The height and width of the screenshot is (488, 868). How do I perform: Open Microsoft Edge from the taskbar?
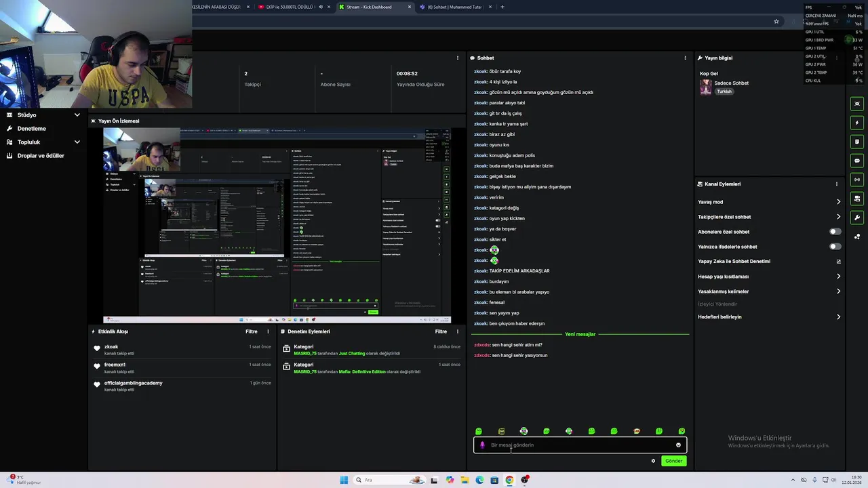[x=479, y=480]
